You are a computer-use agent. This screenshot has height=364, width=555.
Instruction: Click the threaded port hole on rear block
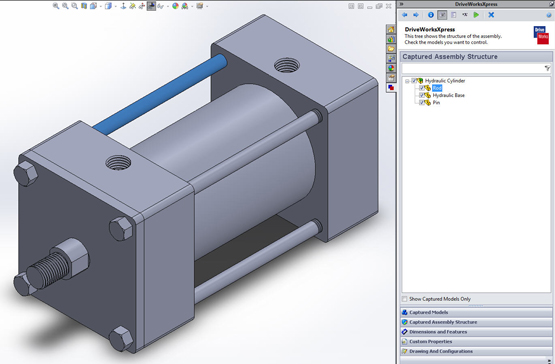287,65
